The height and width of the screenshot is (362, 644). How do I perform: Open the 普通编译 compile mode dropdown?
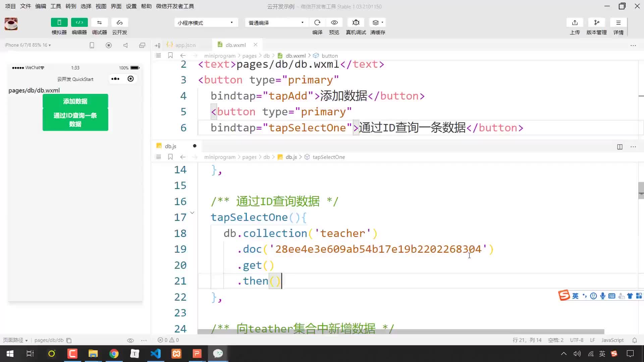click(x=276, y=22)
